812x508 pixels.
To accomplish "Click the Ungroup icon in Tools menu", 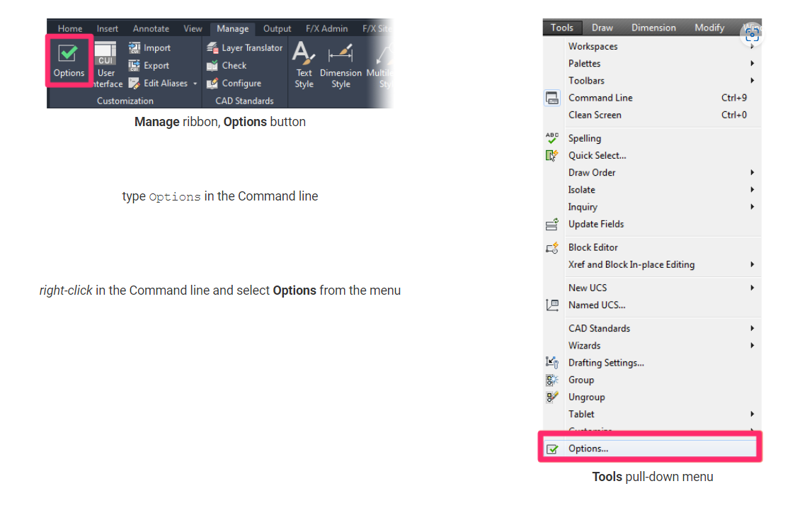I will [552, 397].
